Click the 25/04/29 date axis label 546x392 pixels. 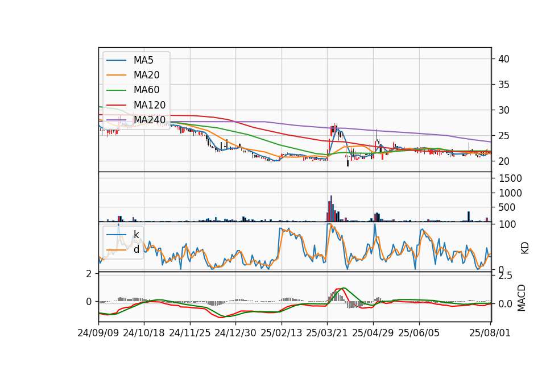click(x=373, y=333)
